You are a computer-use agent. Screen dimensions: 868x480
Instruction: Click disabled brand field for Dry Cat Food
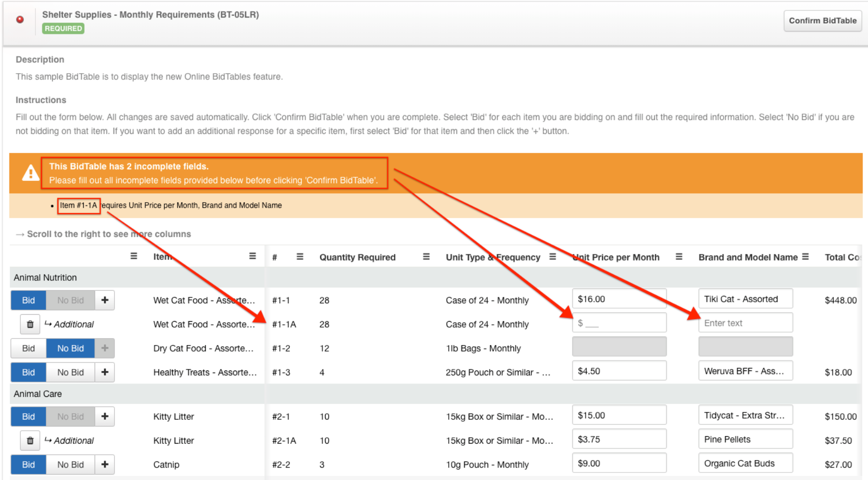(x=745, y=347)
